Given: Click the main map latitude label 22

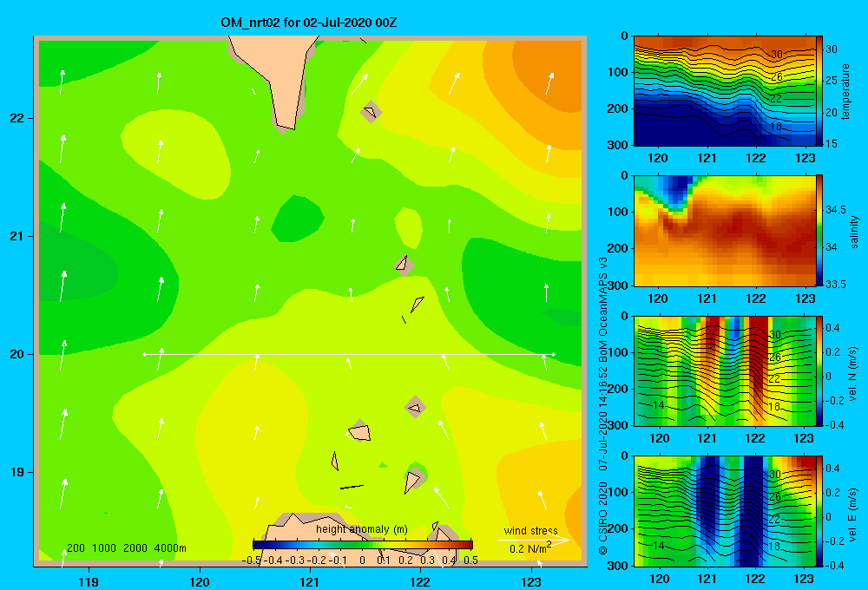Looking at the screenshot, I should pos(17,118).
